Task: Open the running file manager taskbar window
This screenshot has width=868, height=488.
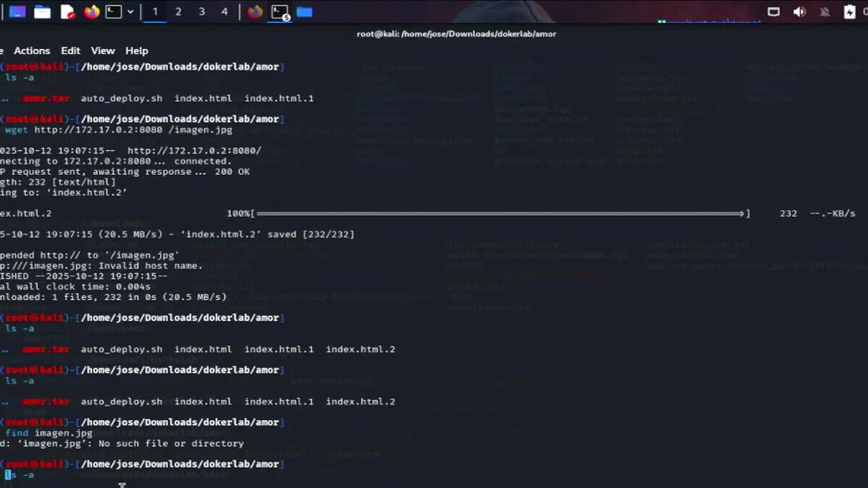Action: tap(304, 12)
